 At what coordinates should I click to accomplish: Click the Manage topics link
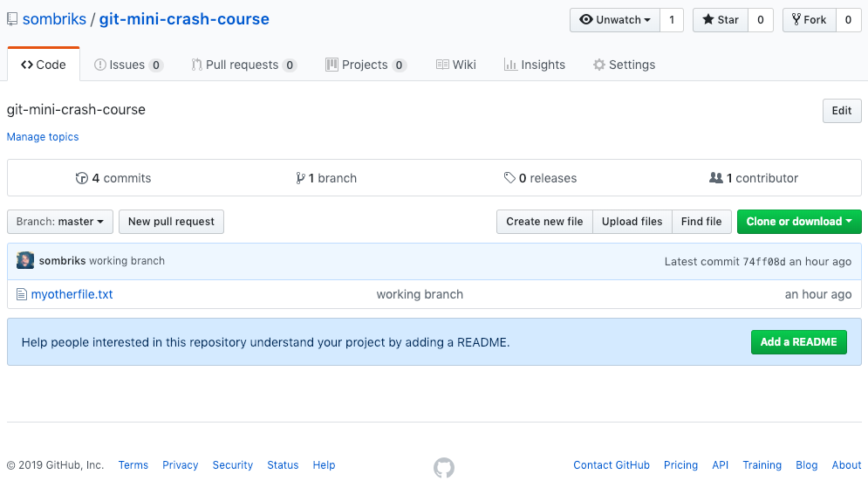pos(43,137)
